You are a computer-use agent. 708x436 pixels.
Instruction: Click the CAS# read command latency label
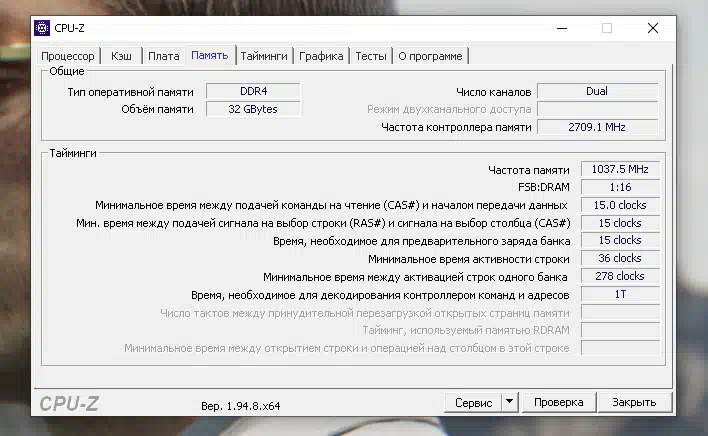click(x=331, y=205)
